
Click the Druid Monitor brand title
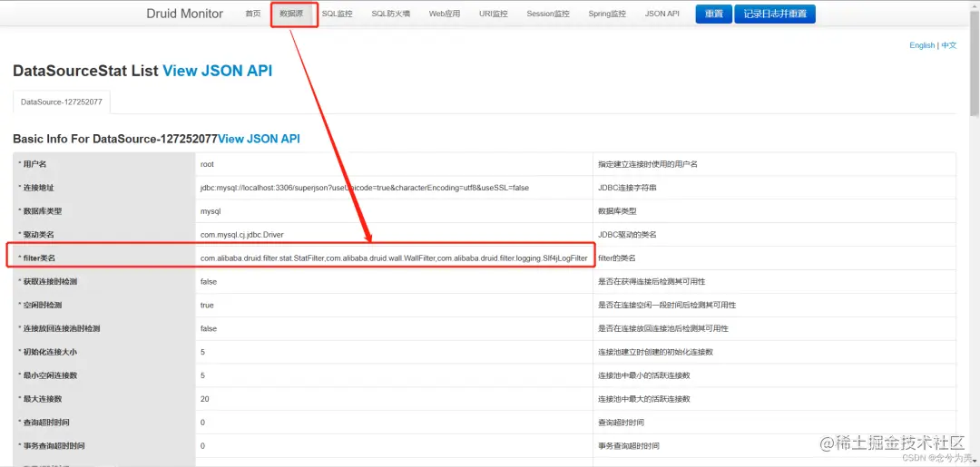[x=184, y=14]
